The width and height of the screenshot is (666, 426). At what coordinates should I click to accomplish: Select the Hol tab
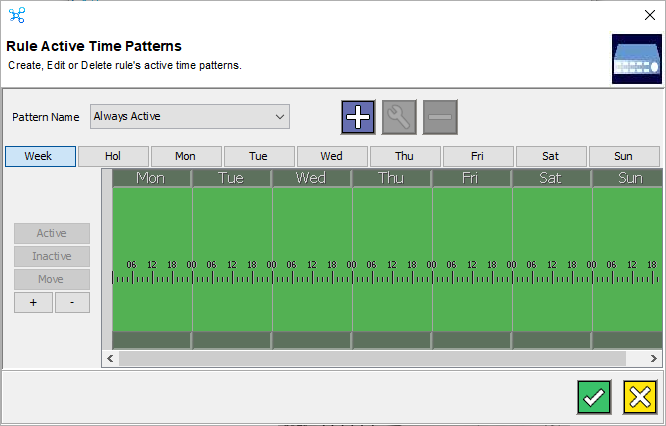[113, 156]
